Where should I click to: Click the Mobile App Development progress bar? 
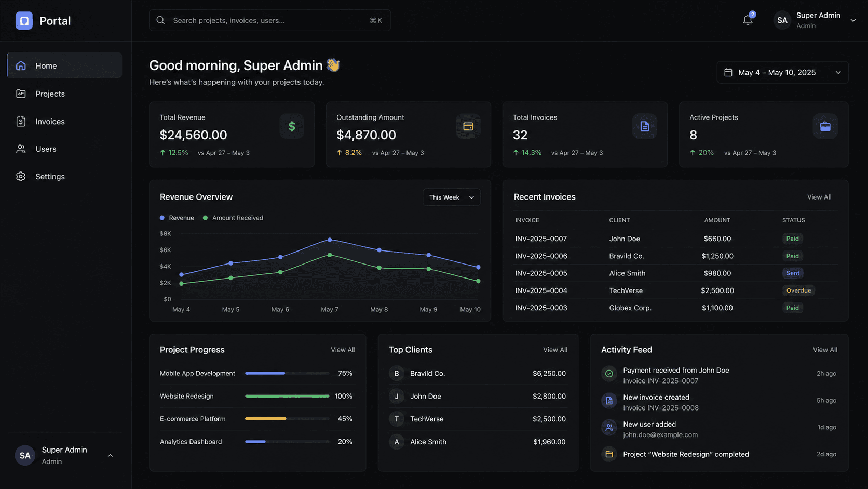[x=287, y=373]
